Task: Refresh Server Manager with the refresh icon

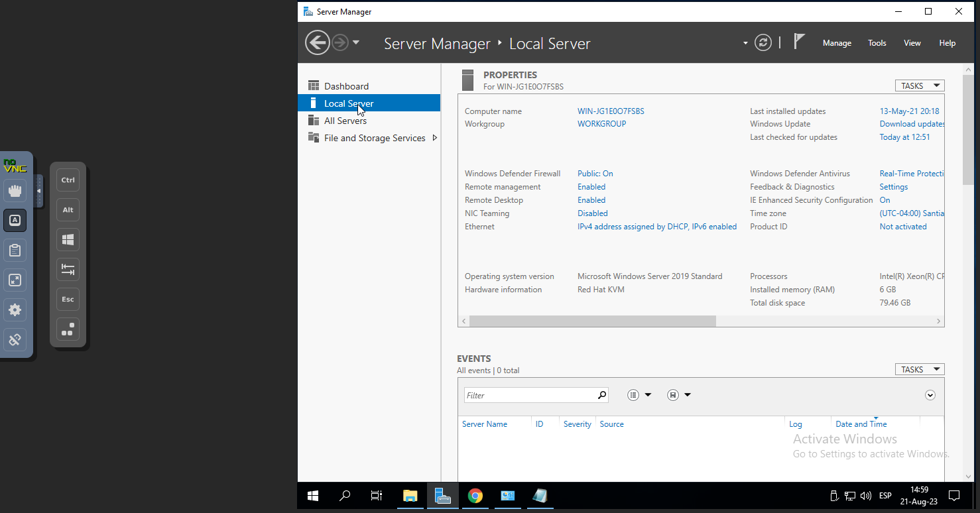Action: coord(763,43)
